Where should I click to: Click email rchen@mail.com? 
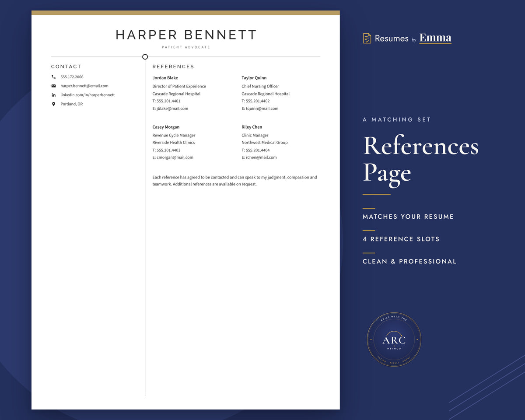coord(259,157)
